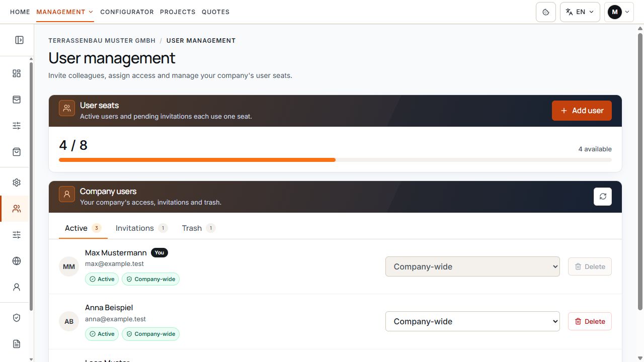
Task: Click the Company users header icon
Action: tap(67, 194)
